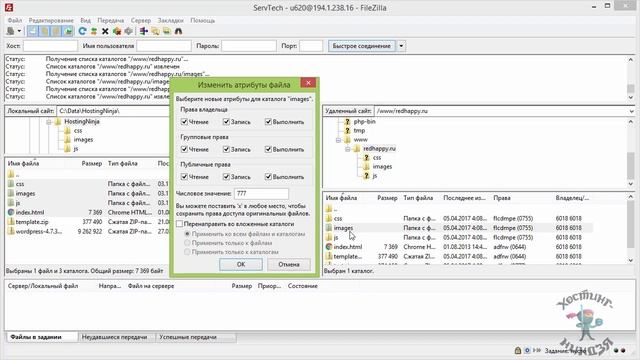The height and width of the screenshot is (360, 640).
Task: Click the Числовое значение field showing 777
Action: [261, 193]
